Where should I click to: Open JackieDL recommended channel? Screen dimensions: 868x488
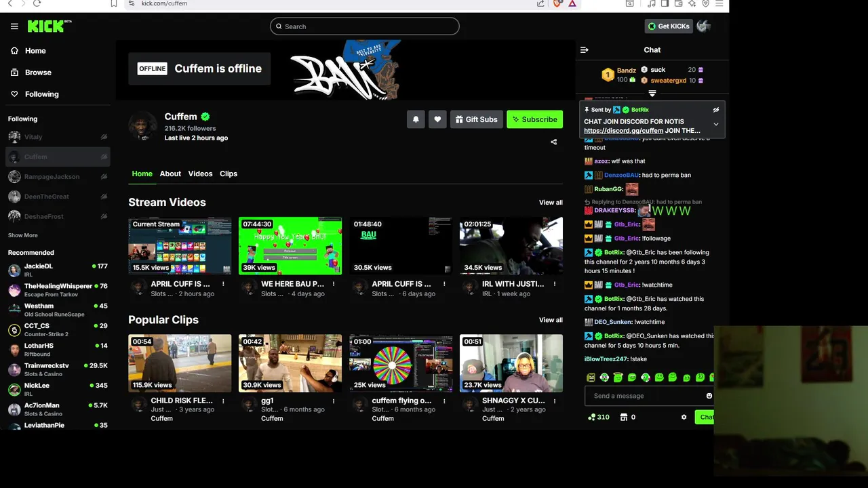coord(58,270)
